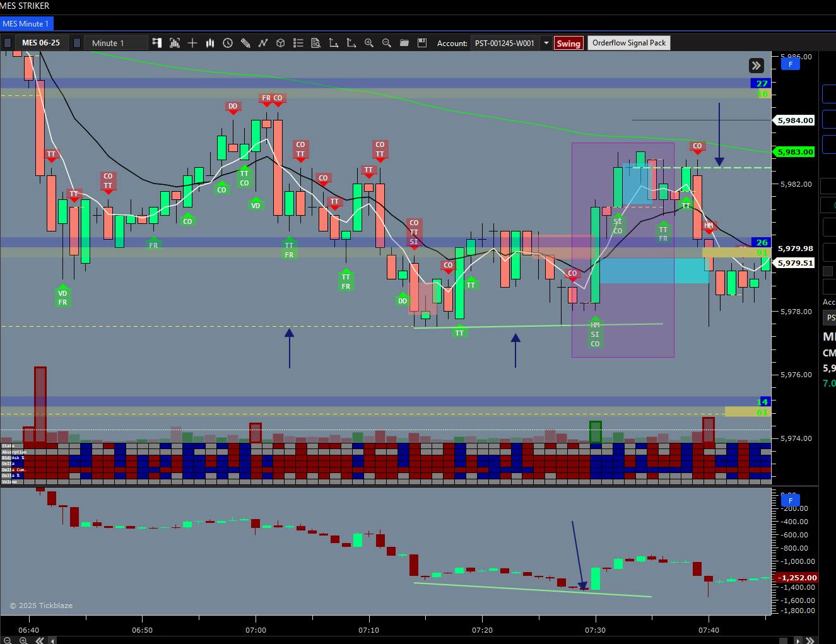Click the small square left of Minute 1
This screenshot has height=644, width=836.
[77, 43]
